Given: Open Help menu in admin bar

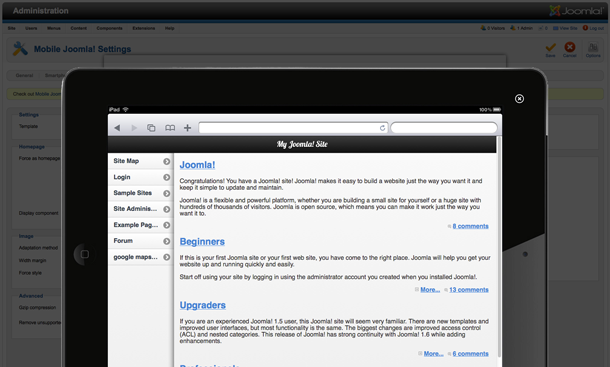Looking at the screenshot, I should click(x=169, y=28).
